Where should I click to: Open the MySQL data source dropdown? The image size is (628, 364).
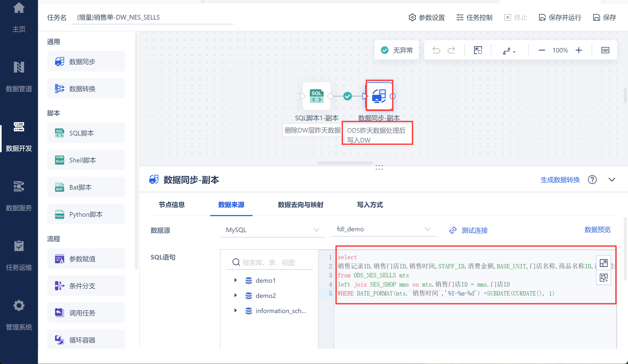click(x=272, y=230)
